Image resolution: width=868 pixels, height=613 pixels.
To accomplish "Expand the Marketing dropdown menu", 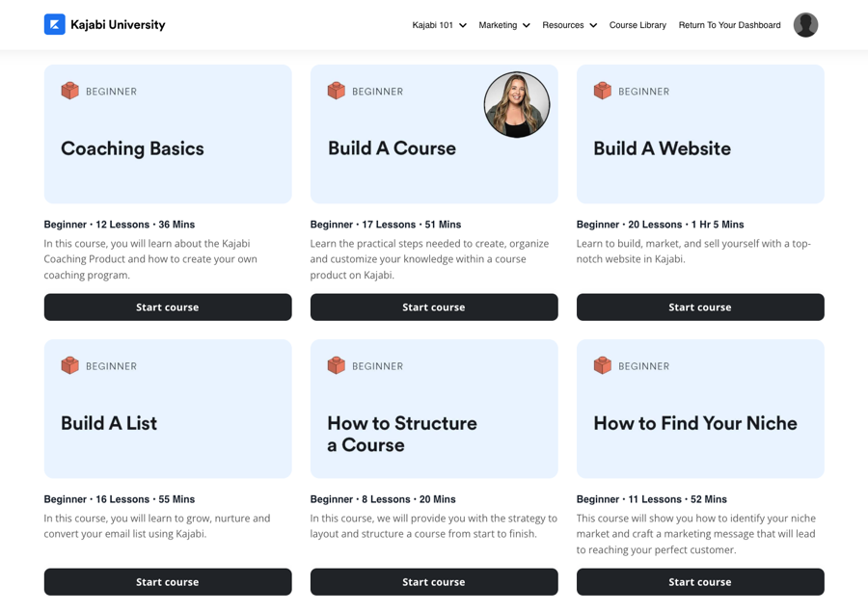I will 503,25.
